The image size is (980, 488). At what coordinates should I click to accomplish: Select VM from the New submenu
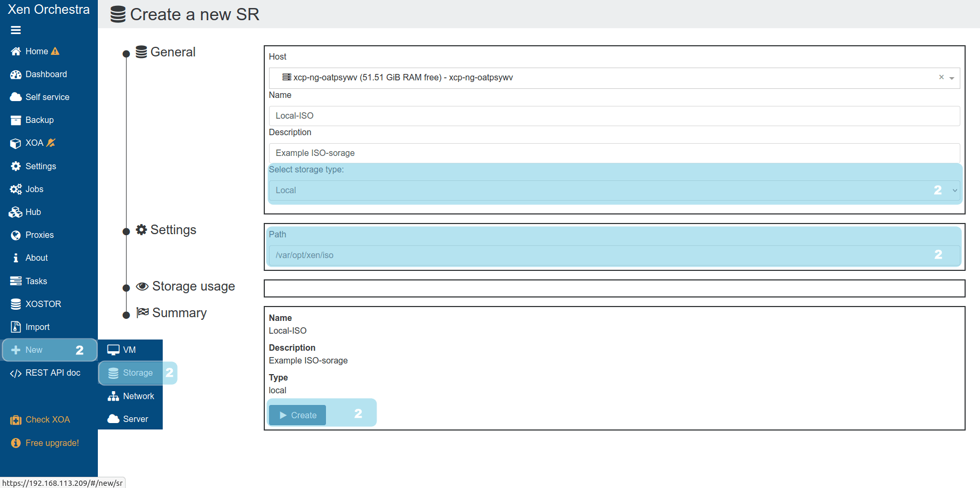point(130,350)
